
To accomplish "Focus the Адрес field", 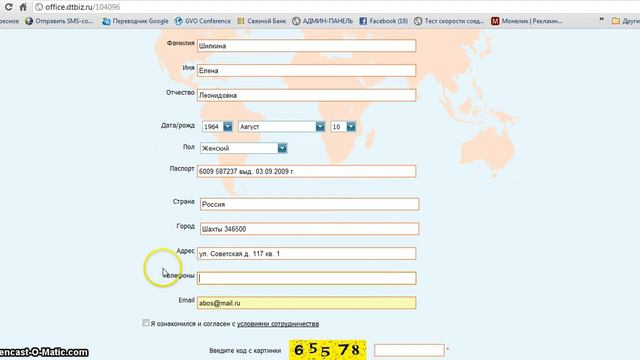I will [307, 253].
